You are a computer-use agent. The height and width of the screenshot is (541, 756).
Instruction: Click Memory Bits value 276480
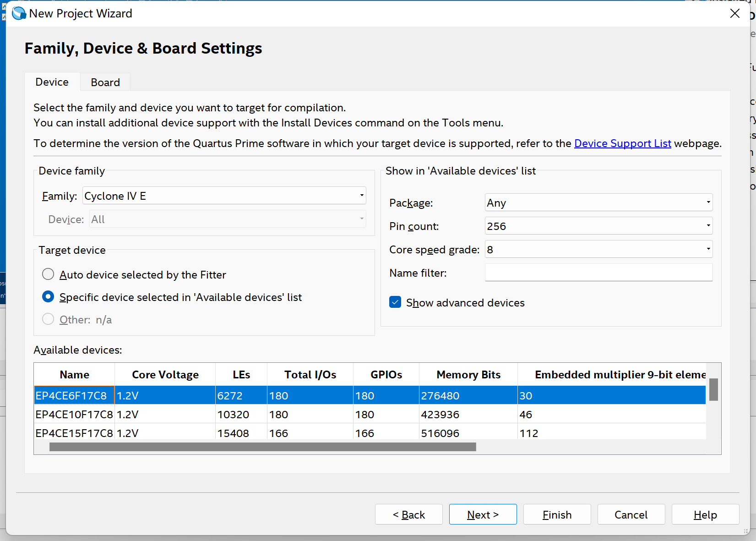[440, 396]
